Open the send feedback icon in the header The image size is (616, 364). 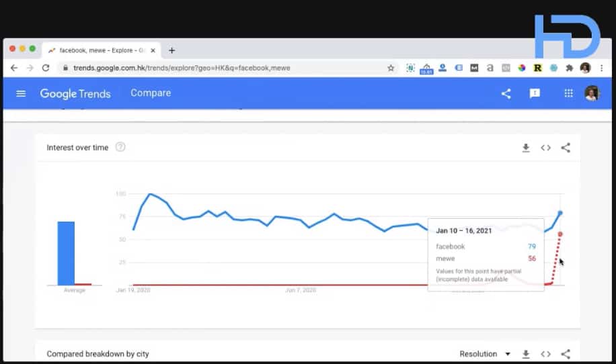tap(535, 93)
